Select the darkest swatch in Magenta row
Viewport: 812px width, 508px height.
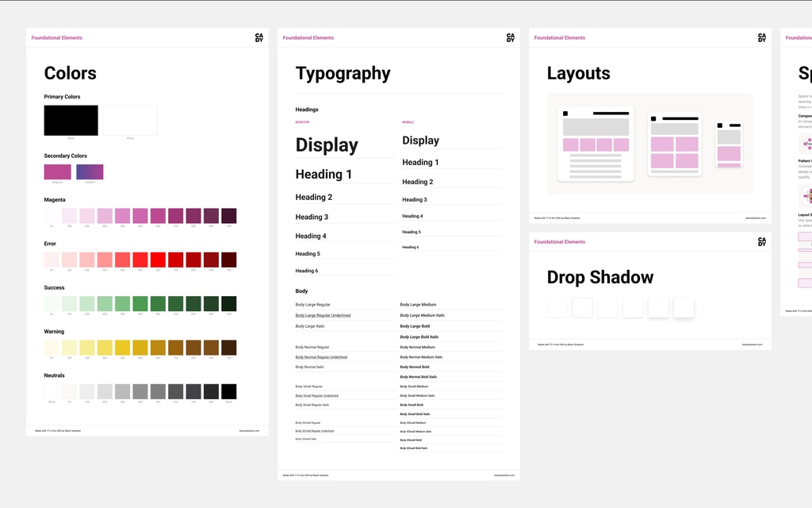click(229, 216)
